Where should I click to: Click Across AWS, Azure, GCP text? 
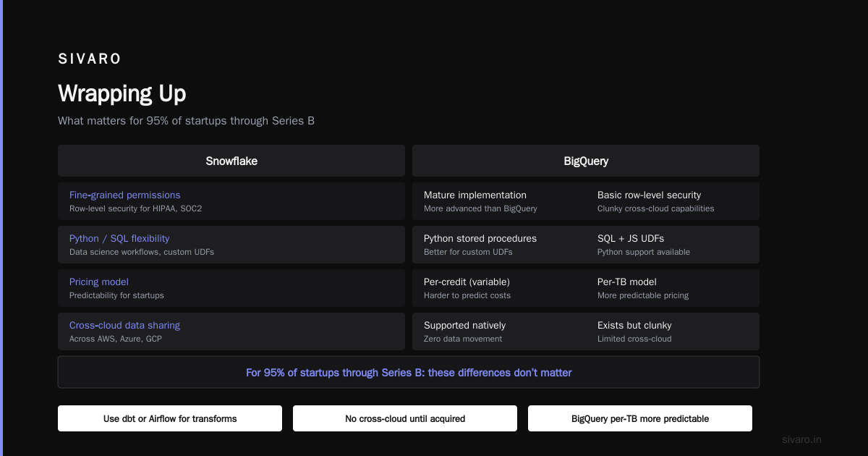[116, 339]
